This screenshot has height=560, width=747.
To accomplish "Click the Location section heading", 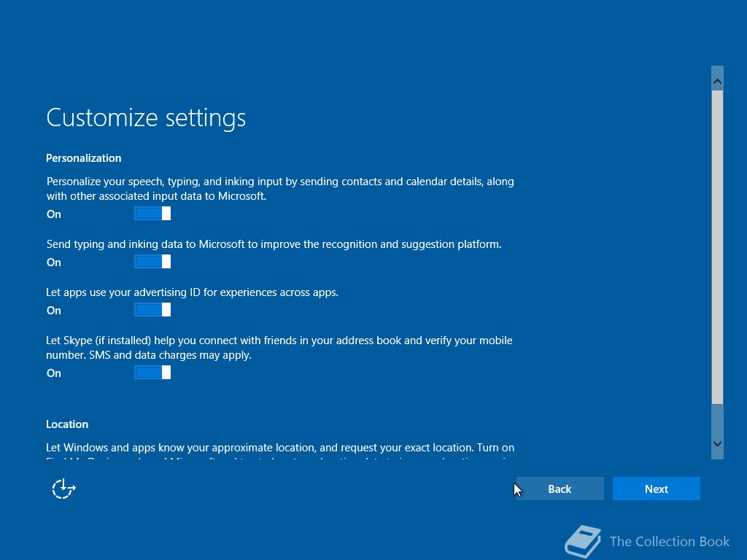I will pos(67,424).
